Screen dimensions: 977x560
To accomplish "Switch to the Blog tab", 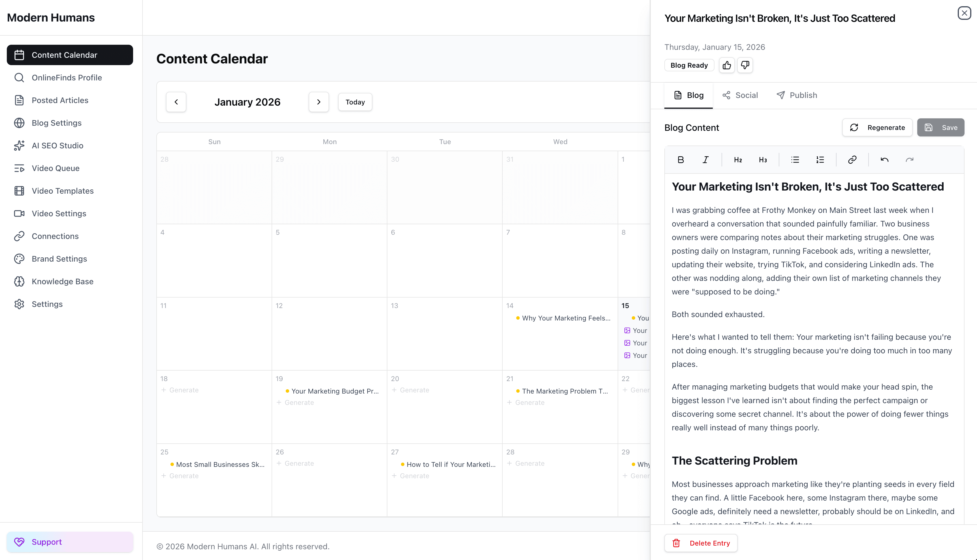I will click(x=688, y=95).
